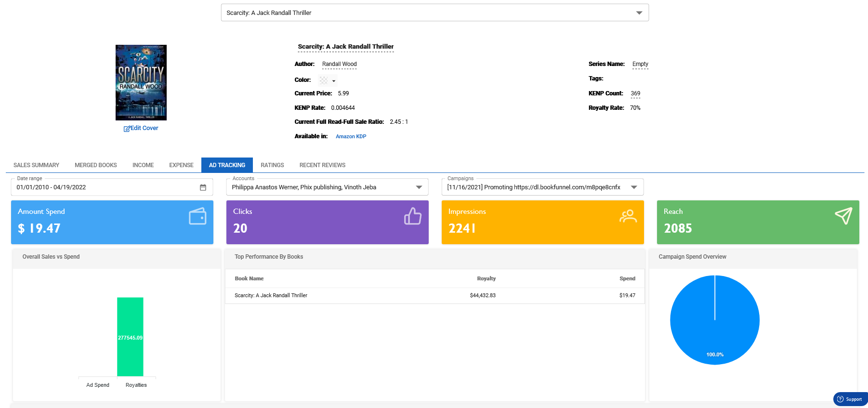The image size is (868, 408).
Task: Click the spend cell $19.47 in table
Action: click(627, 296)
